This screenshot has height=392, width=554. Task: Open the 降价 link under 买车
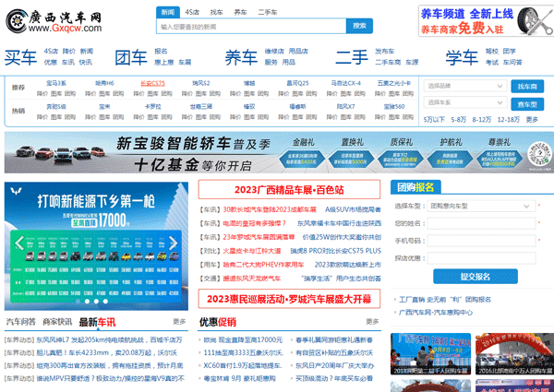click(69, 52)
